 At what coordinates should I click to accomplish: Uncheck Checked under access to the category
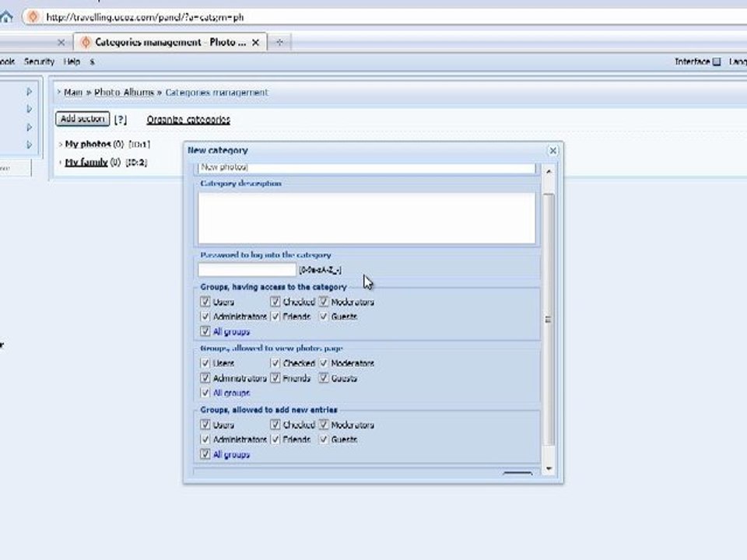[275, 302]
